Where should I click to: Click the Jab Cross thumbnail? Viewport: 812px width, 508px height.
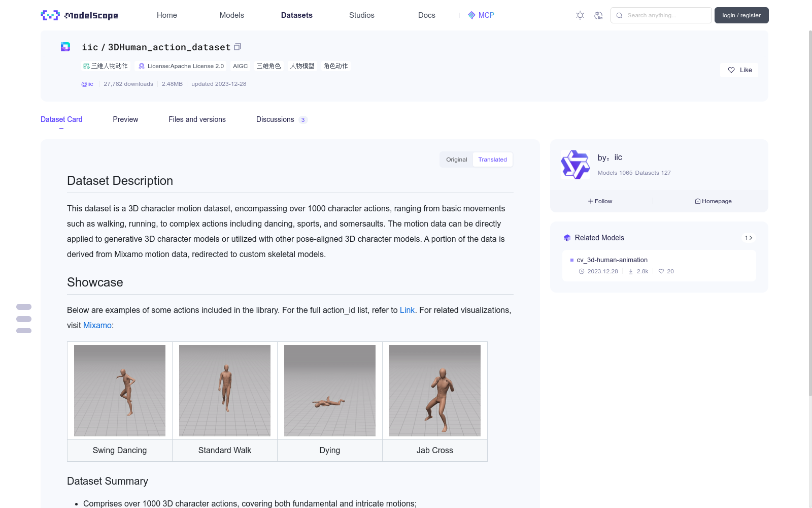coord(435,391)
